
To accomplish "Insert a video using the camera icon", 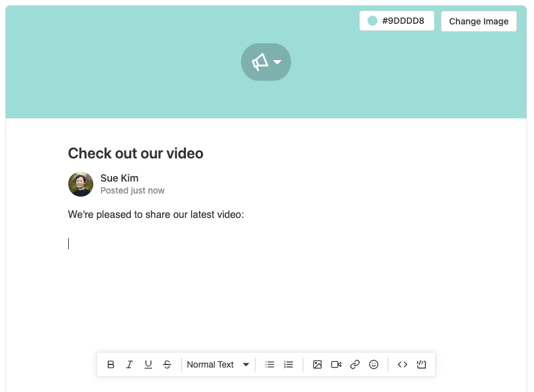I will pyautogui.click(x=336, y=364).
